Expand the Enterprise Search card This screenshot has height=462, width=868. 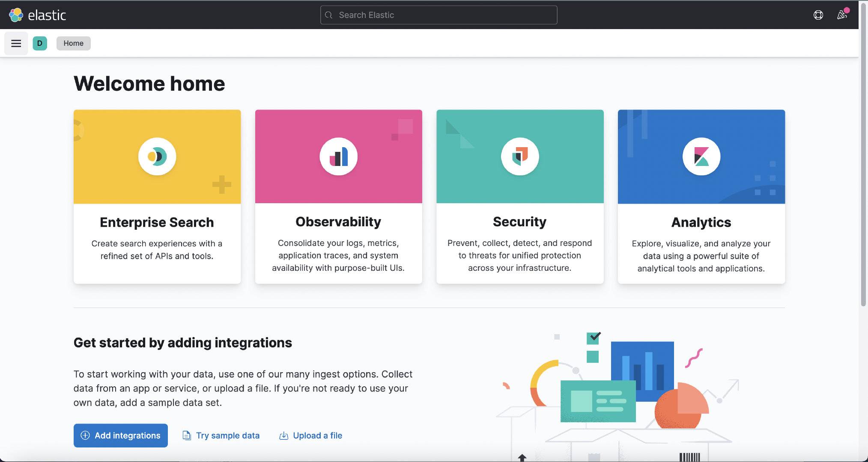click(x=157, y=197)
